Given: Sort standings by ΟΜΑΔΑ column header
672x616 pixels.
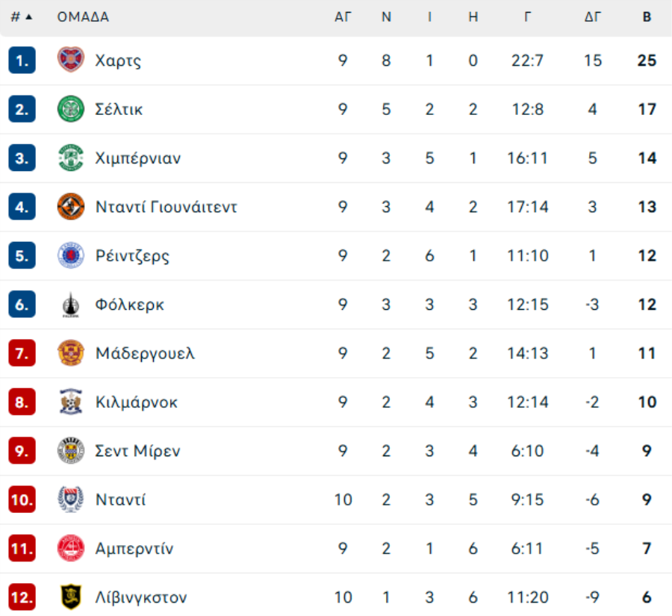Looking at the screenshot, I should pyautogui.click(x=83, y=17).
